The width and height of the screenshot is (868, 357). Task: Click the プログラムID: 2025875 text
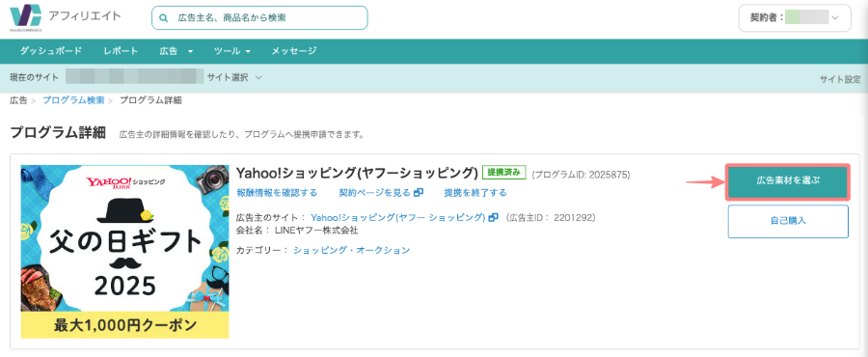pos(581,175)
